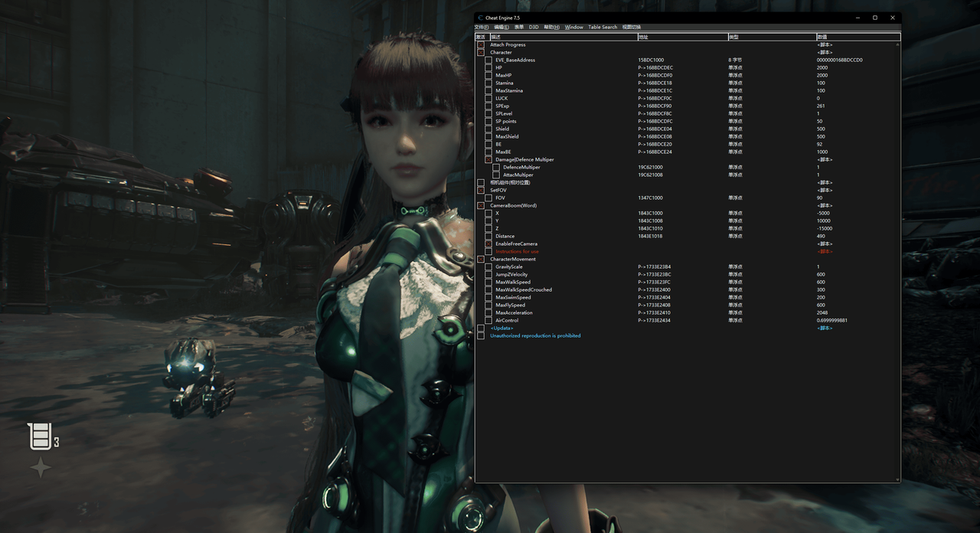Check the JumpZVelocity entry checkbox

pyautogui.click(x=488, y=274)
